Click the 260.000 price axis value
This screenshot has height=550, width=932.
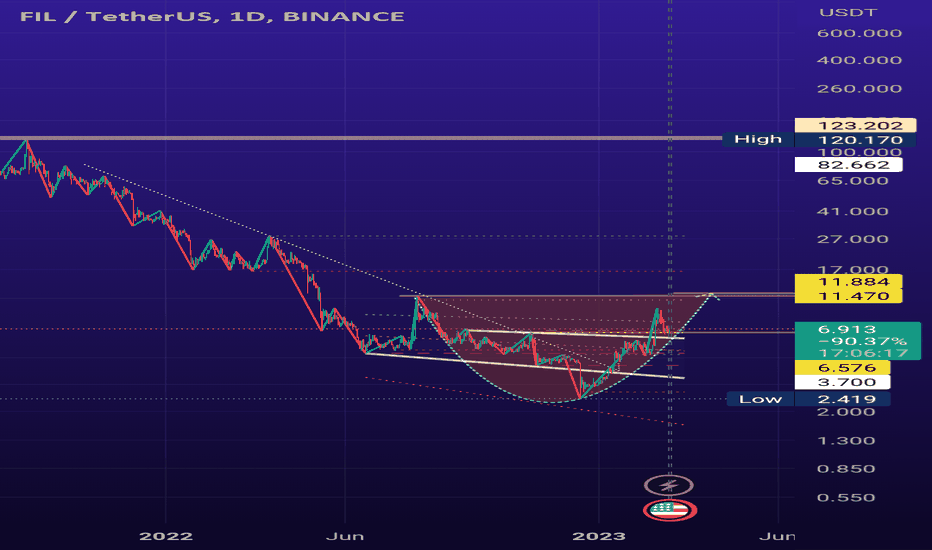click(x=859, y=89)
